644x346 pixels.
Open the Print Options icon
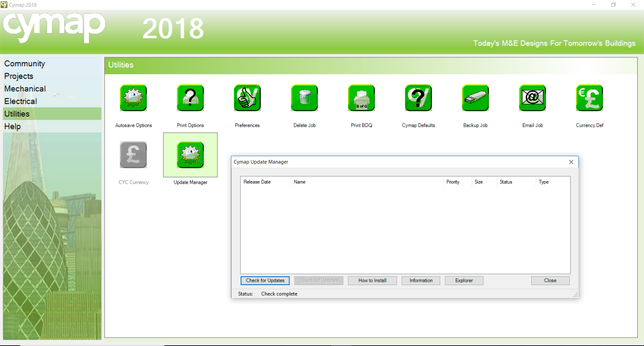[190, 98]
